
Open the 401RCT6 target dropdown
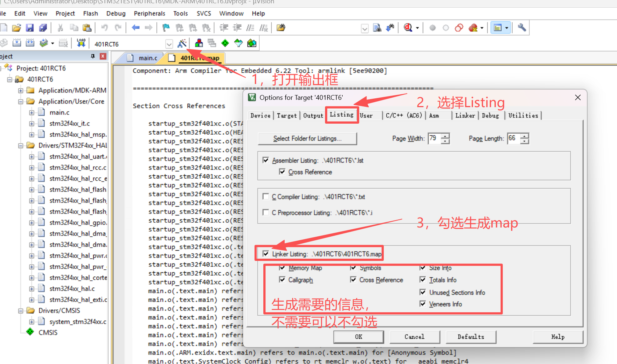[169, 44]
